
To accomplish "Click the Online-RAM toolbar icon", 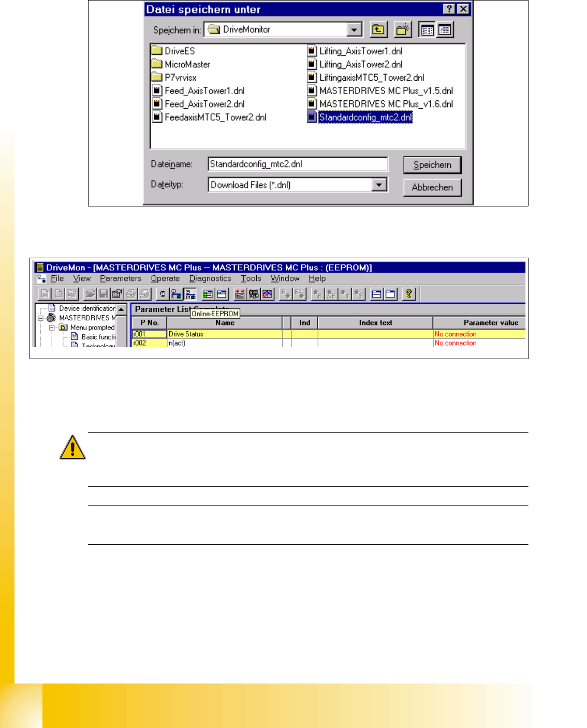I will click(177, 294).
